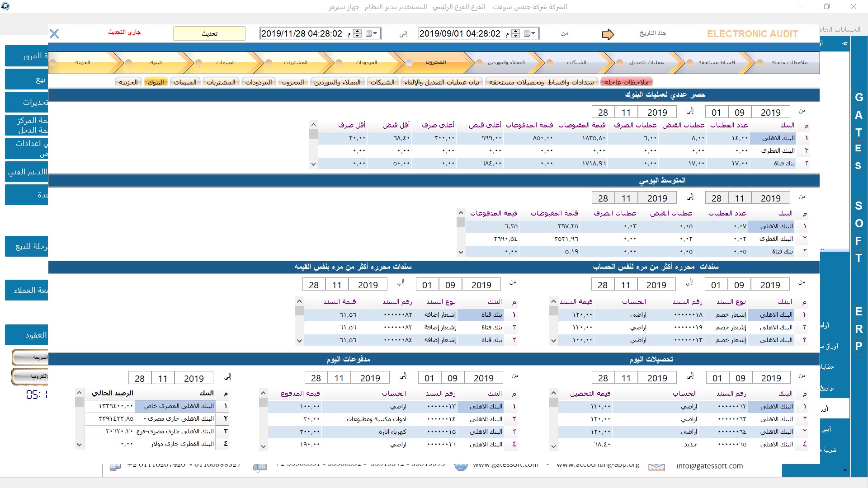Switch to the المردودات tab button

coord(259,82)
